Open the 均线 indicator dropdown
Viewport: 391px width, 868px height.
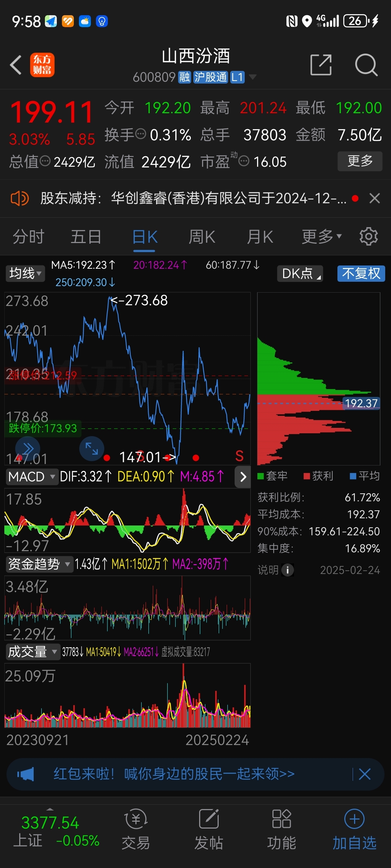pos(25,273)
